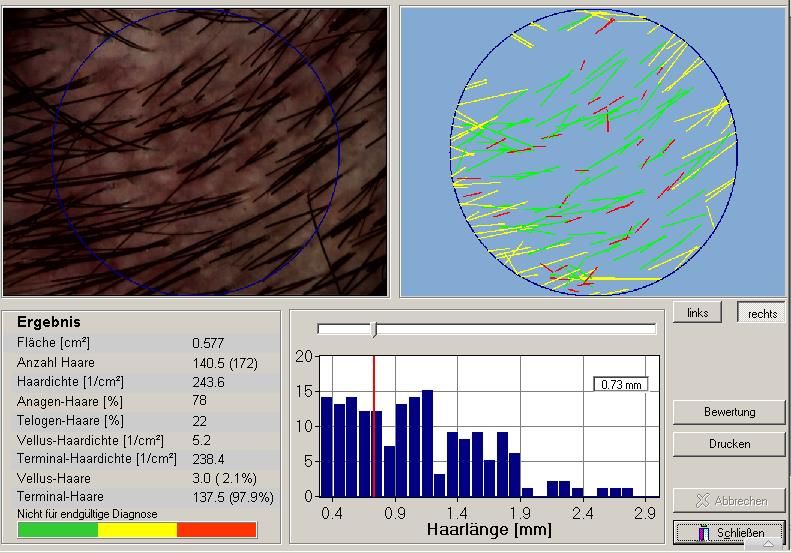The width and height of the screenshot is (791, 553).
Task: Click the colored hair detection overlay image
Action: [593, 151]
